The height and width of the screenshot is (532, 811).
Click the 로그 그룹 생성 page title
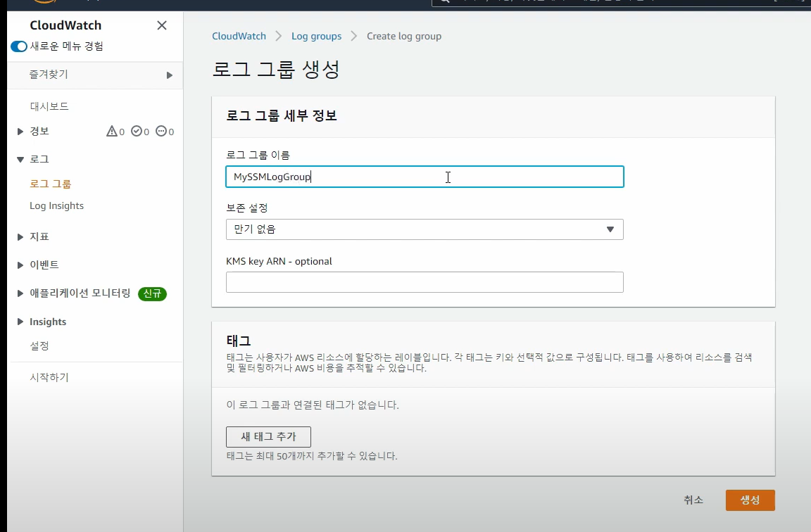276,69
